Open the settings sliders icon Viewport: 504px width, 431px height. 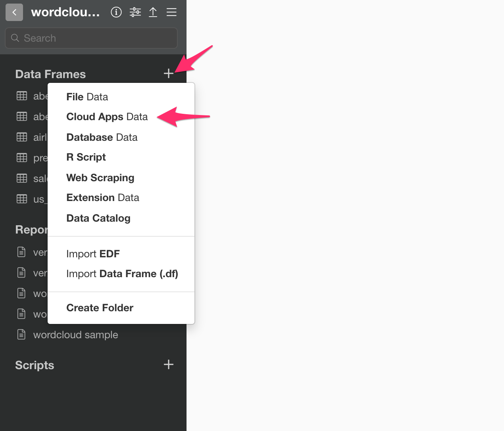[135, 12]
